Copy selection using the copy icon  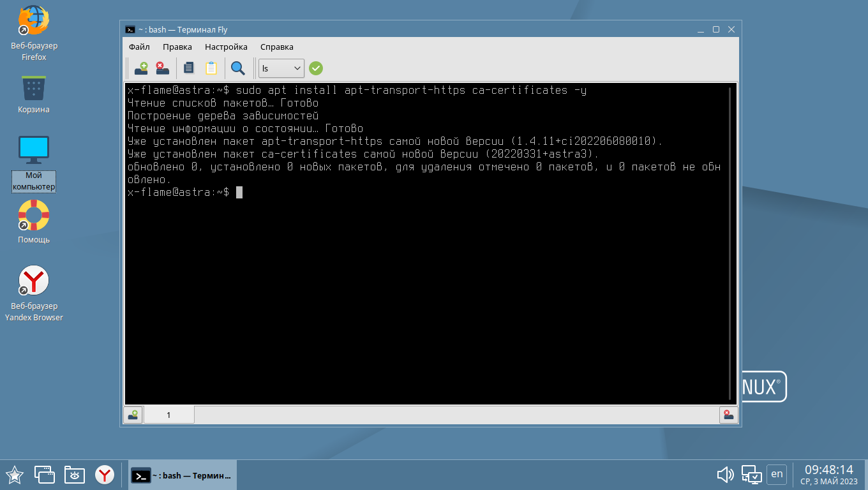(x=188, y=68)
